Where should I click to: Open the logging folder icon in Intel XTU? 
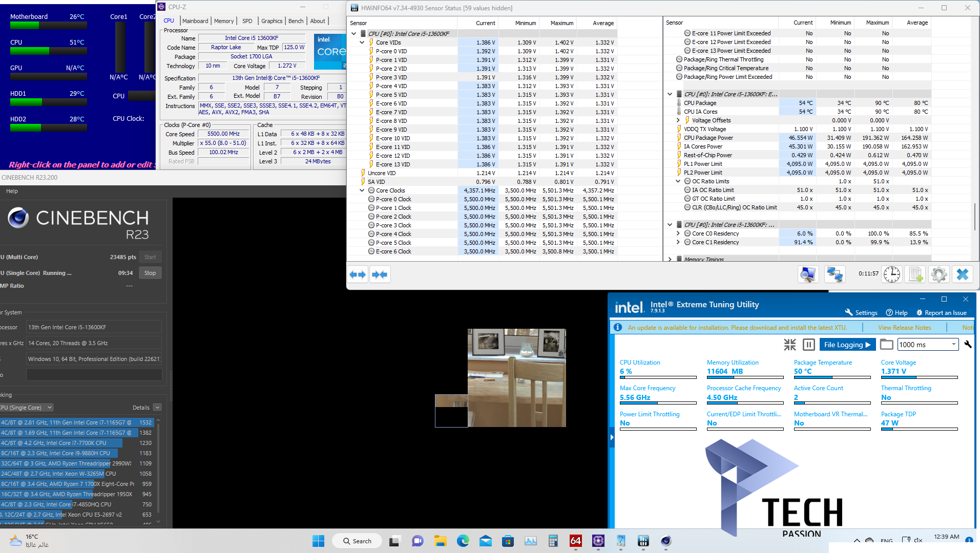[x=886, y=345]
